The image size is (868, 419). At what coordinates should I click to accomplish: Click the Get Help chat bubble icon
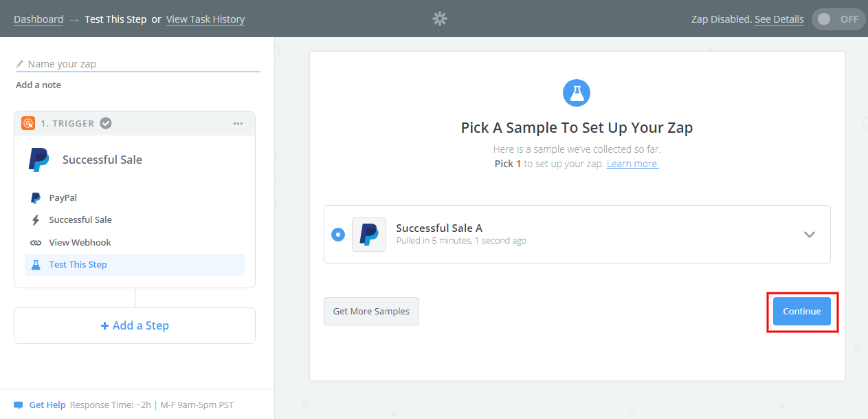click(x=19, y=405)
